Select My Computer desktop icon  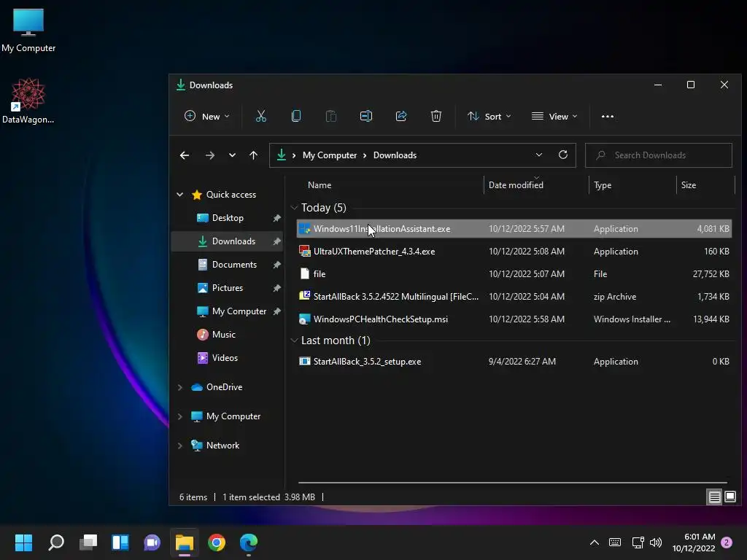point(28,31)
